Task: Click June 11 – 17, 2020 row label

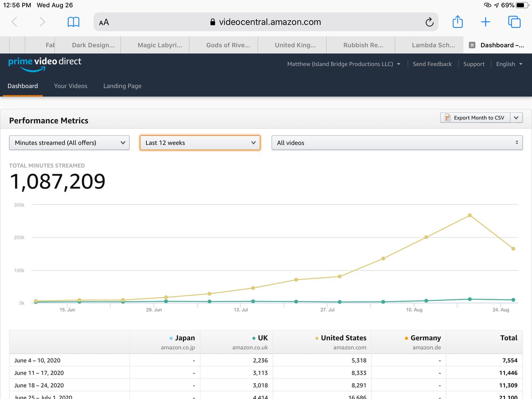Action: (39, 373)
